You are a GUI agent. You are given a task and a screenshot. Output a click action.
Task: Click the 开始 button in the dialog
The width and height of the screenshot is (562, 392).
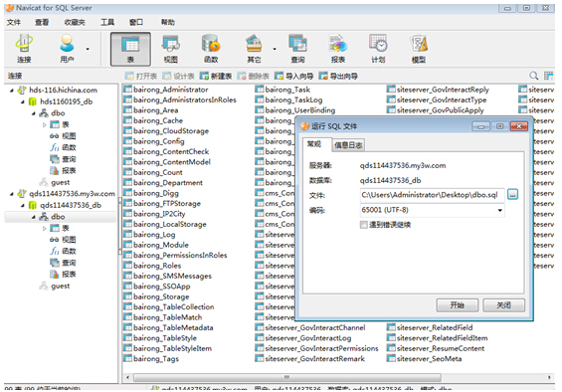click(457, 305)
